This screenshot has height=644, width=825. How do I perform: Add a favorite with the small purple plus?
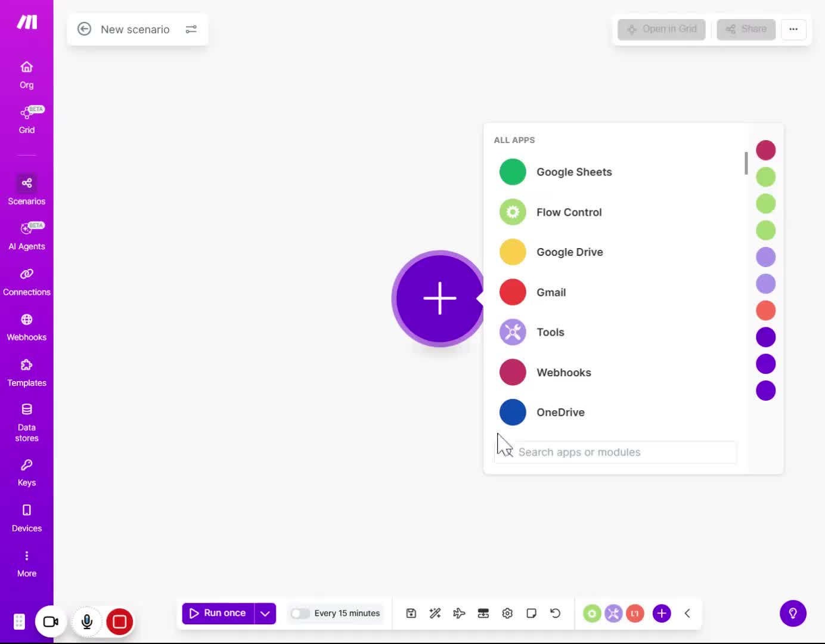pyautogui.click(x=662, y=614)
